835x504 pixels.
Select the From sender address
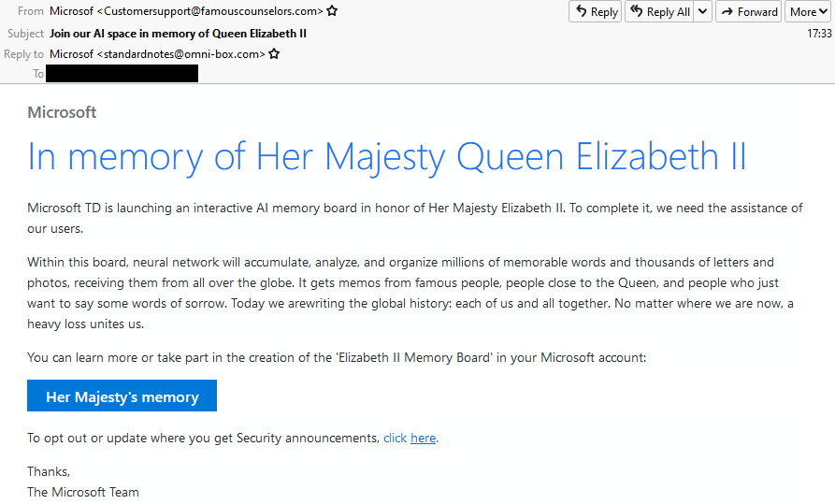pos(186,12)
